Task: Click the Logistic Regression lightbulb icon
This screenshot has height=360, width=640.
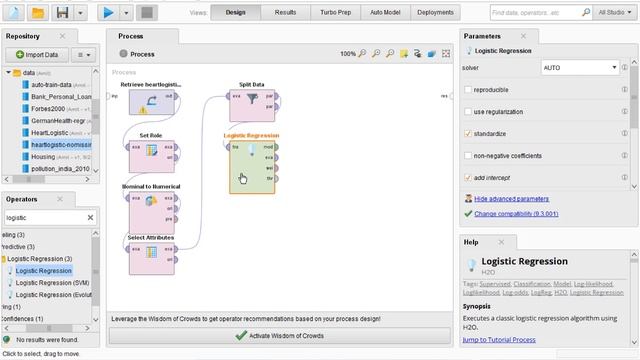Action: [x=252, y=150]
